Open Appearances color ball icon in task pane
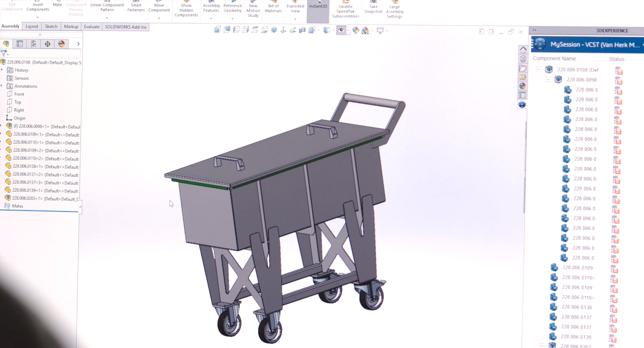 tap(522, 86)
